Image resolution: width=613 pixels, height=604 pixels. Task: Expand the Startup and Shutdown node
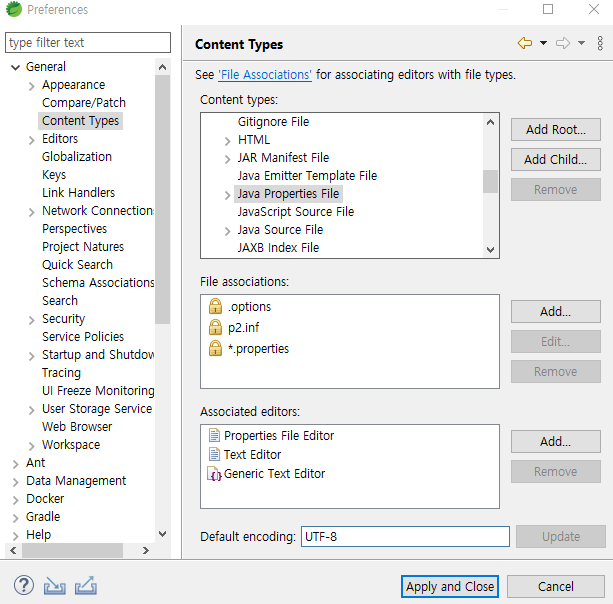pos(32,356)
